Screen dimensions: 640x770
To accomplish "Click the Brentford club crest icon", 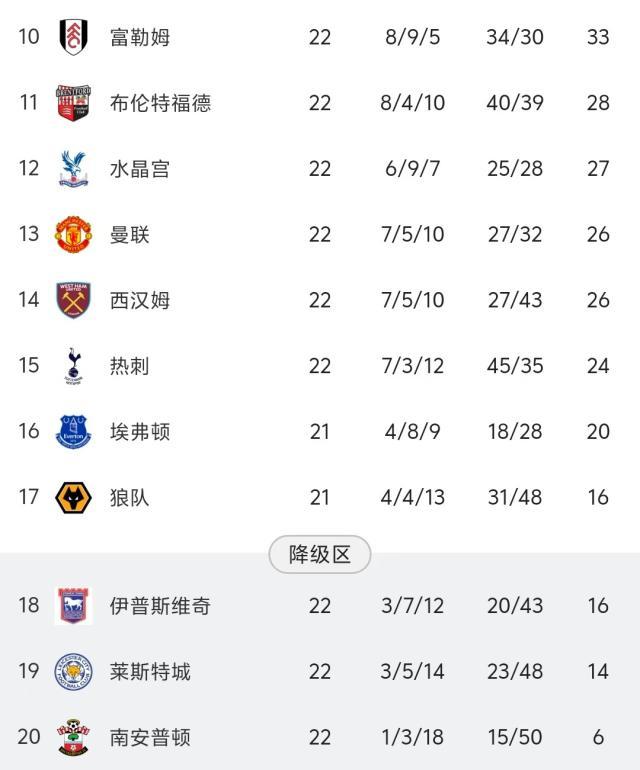I will tap(73, 103).
